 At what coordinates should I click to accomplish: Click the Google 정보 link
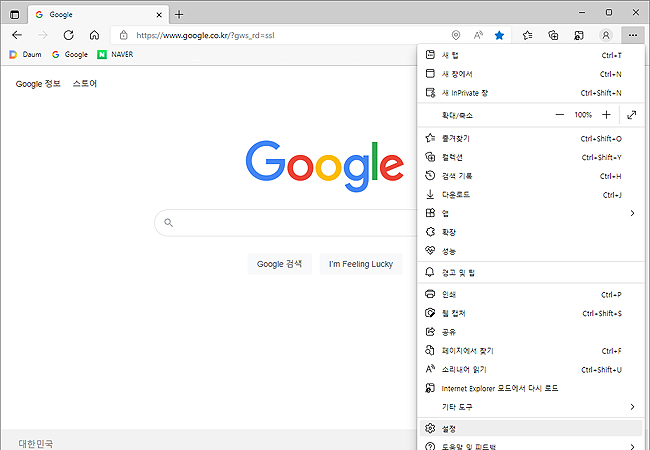(38, 84)
